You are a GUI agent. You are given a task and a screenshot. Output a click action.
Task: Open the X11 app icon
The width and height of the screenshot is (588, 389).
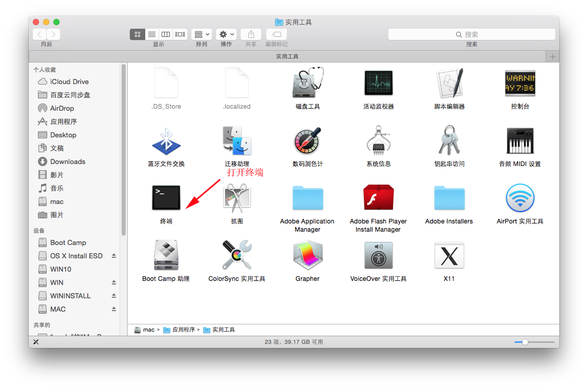[x=449, y=255]
